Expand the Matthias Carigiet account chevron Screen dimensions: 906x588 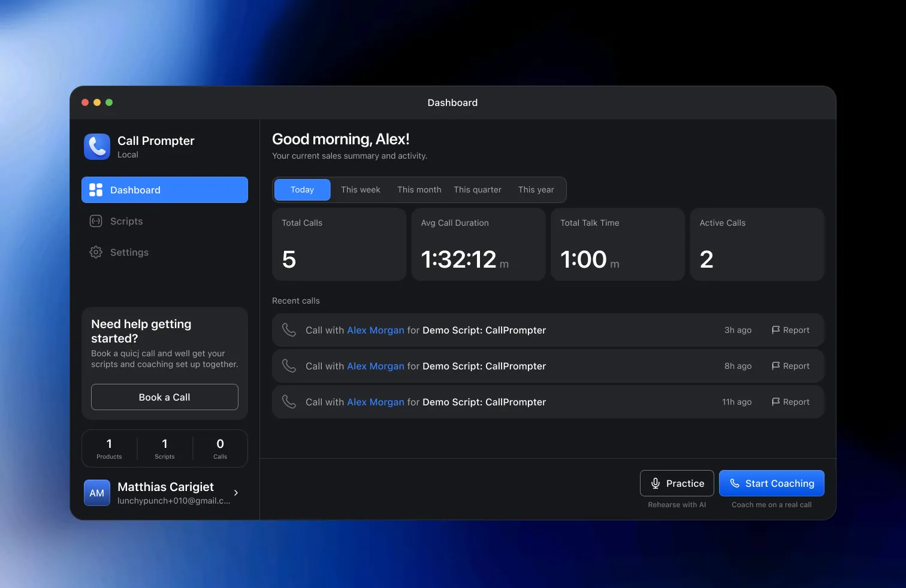point(236,493)
